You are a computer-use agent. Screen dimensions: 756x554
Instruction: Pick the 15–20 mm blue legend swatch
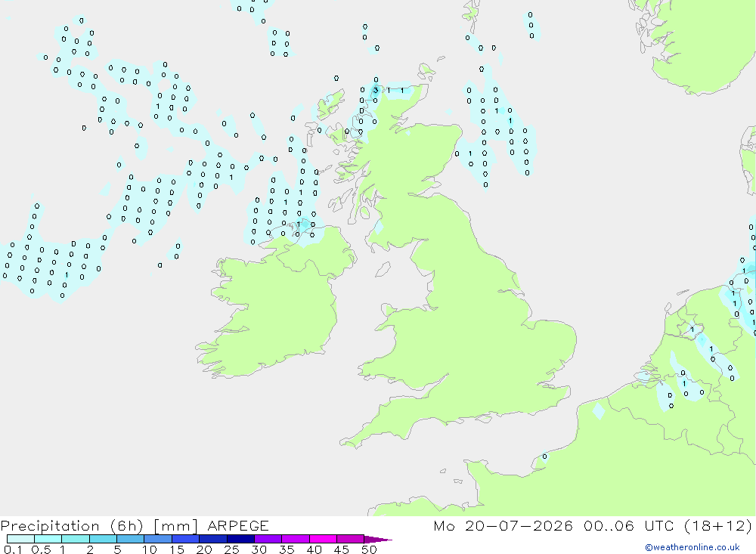pos(186,539)
